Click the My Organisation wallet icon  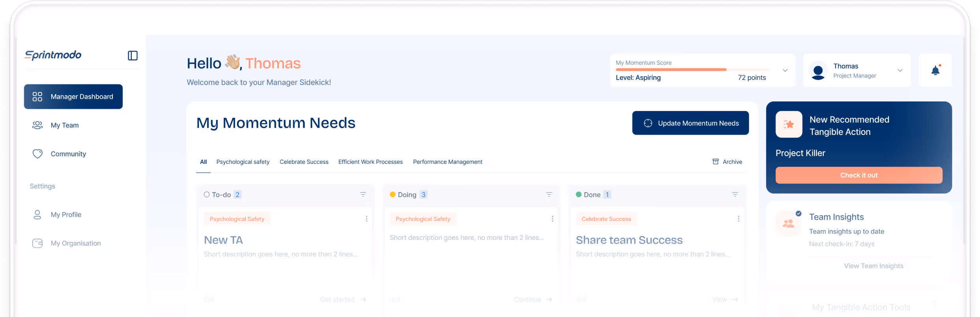click(x=37, y=243)
